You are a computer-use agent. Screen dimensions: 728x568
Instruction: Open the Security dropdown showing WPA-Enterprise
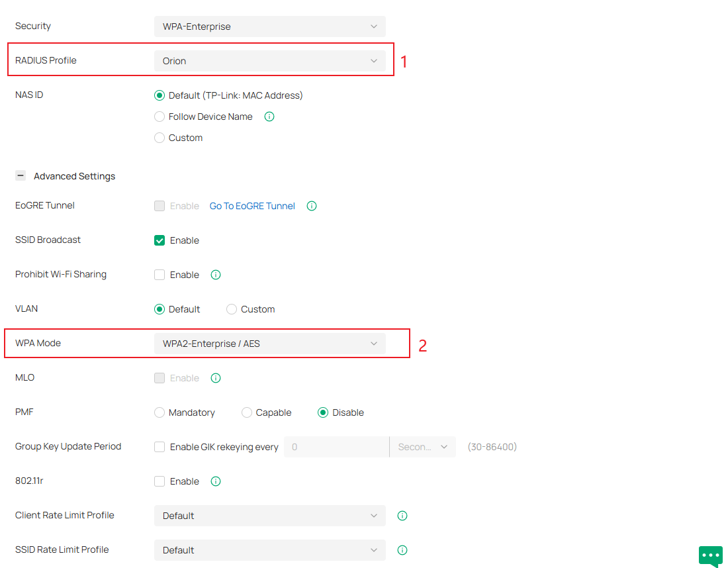(x=269, y=26)
